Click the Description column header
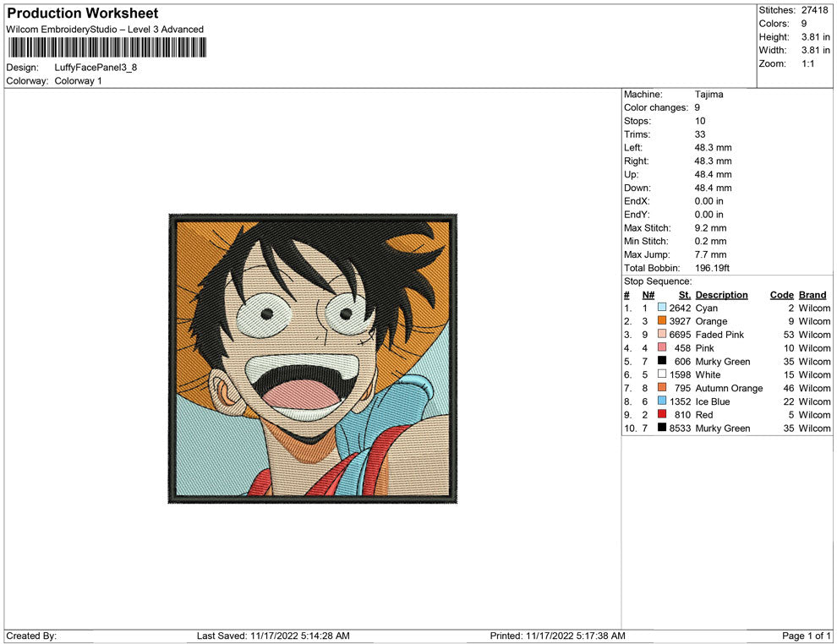Image resolution: width=837 pixels, height=644 pixels. point(722,294)
